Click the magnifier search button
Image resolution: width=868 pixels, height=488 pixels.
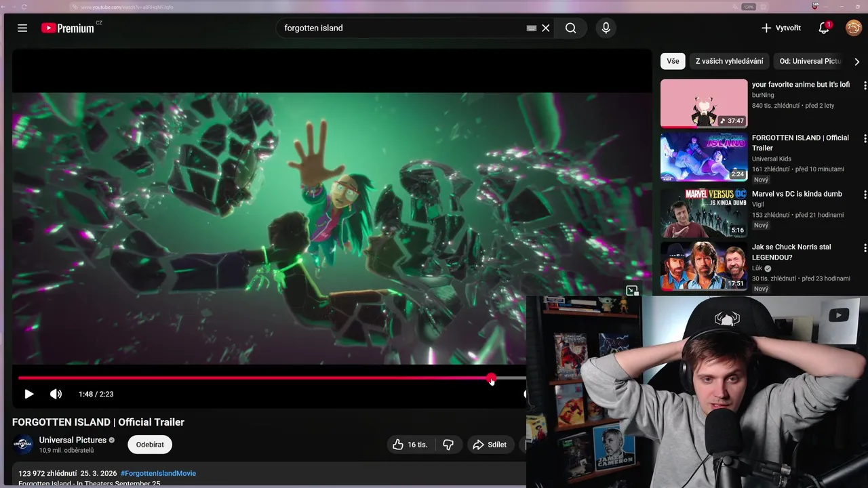(571, 28)
